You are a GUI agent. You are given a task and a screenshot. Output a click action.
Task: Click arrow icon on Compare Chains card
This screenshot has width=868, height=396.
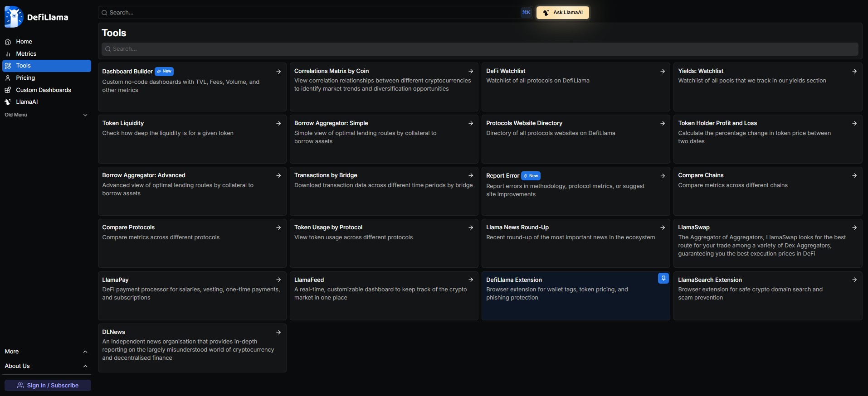854,175
